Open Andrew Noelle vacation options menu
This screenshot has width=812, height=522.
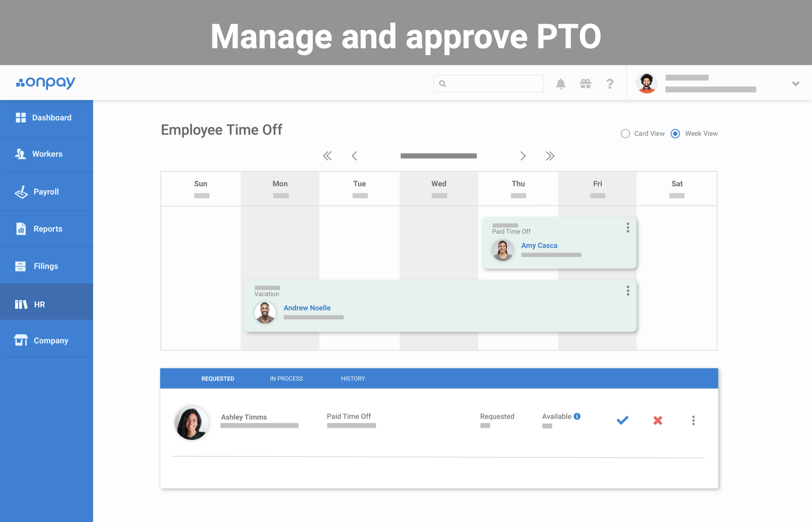click(x=628, y=291)
